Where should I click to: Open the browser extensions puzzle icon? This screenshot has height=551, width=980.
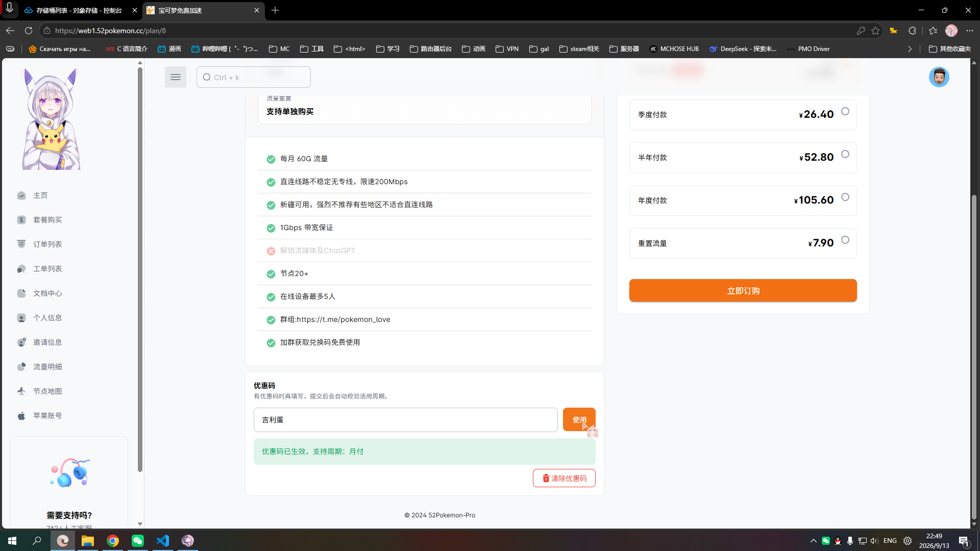point(912,31)
